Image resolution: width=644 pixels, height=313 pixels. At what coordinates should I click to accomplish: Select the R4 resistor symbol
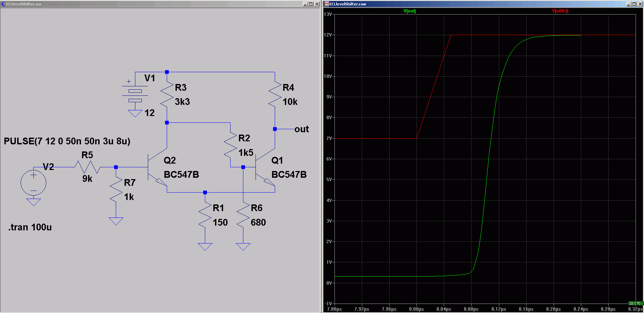[275, 94]
